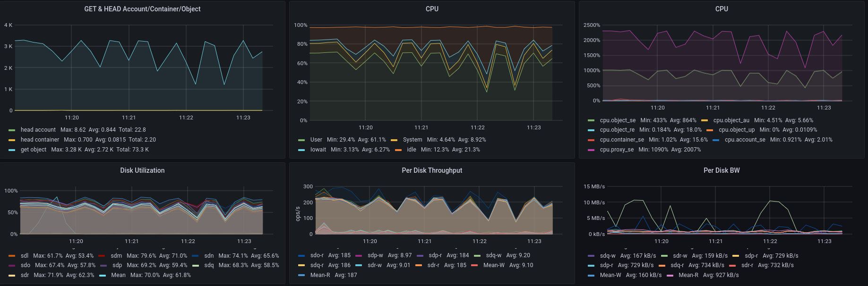868x286 pixels.
Task: Toggle the "get object" series in the legend
Action: pos(34,150)
